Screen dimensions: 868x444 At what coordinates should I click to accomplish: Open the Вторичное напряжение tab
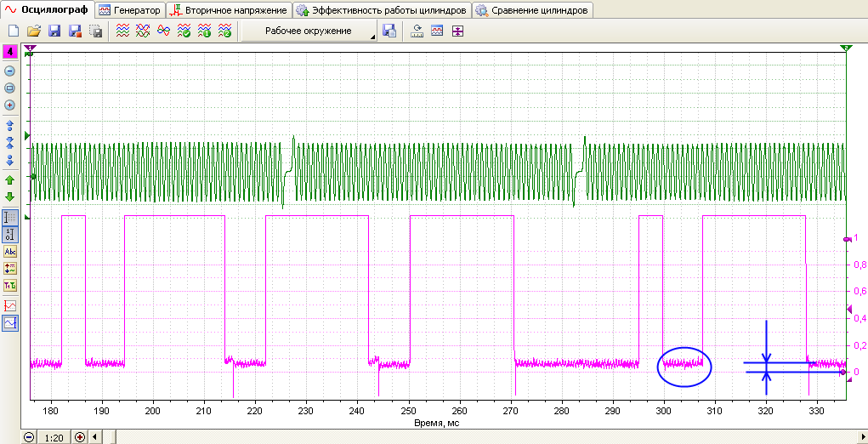click(x=229, y=10)
